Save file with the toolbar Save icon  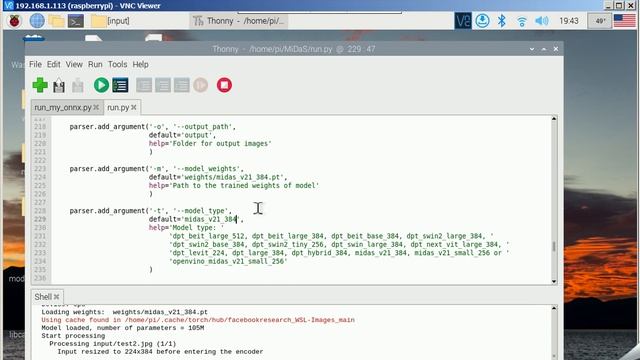[x=78, y=85]
